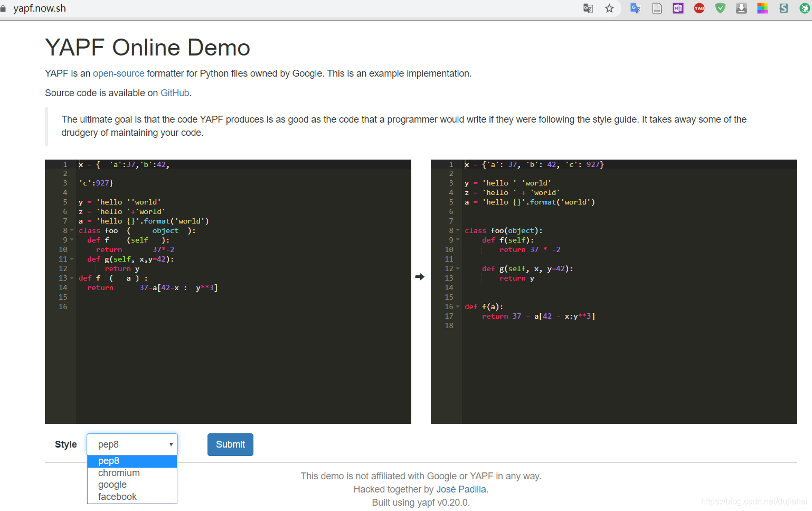This screenshot has height=511, width=812.
Task: Select google in the style list
Action: click(132, 485)
